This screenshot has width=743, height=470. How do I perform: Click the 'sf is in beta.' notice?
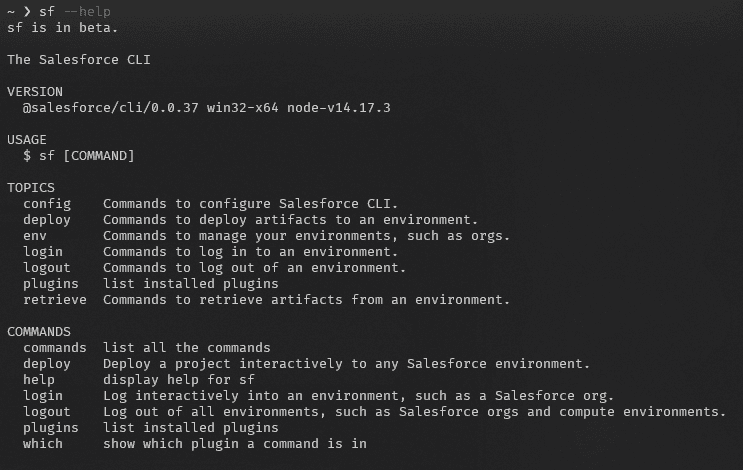coord(62,27)
